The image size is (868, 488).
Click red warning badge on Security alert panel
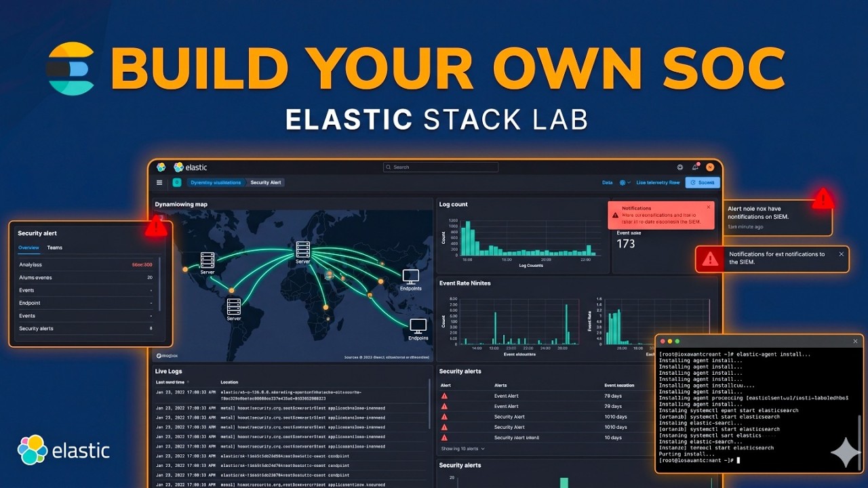tap(156, 226)
